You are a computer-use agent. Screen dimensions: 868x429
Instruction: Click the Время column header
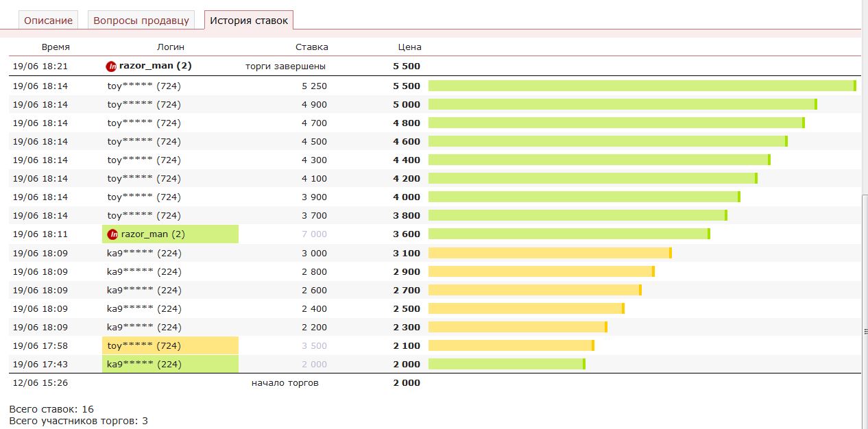(56, 47)
